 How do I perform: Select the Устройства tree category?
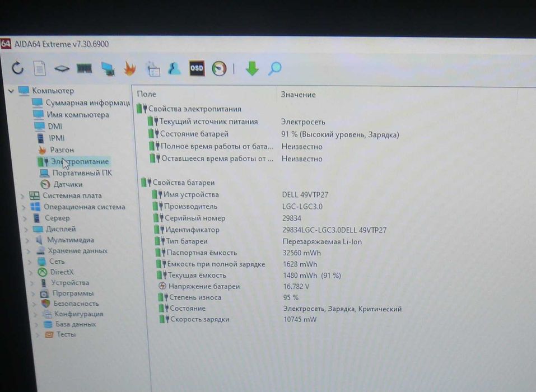(64, 283)
